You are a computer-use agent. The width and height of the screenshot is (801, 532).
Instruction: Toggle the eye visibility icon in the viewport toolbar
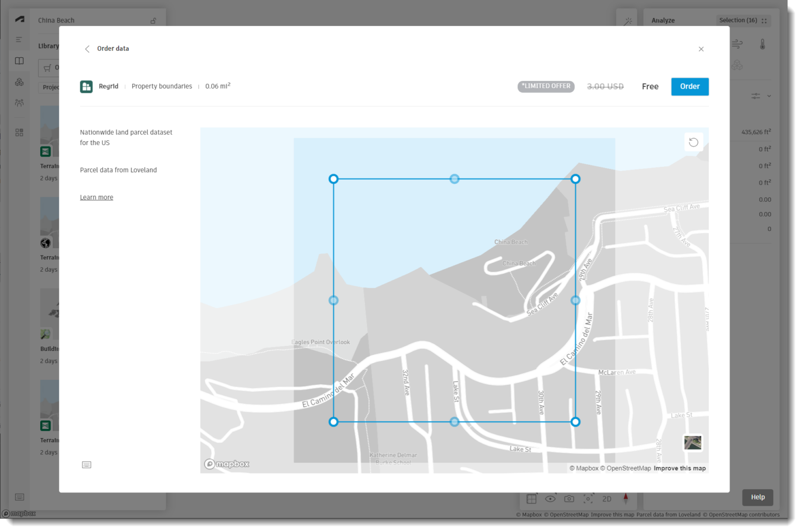coord(550,499)
